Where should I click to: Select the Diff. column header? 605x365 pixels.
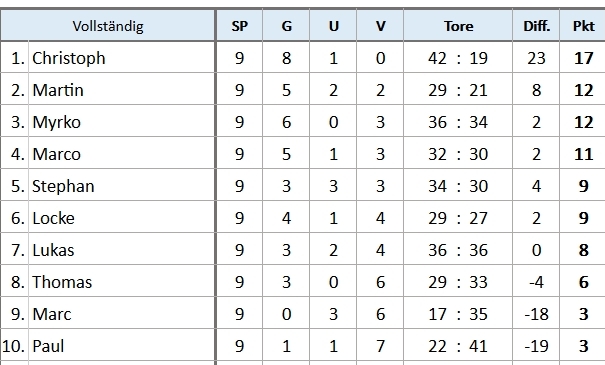coord(536,26)
